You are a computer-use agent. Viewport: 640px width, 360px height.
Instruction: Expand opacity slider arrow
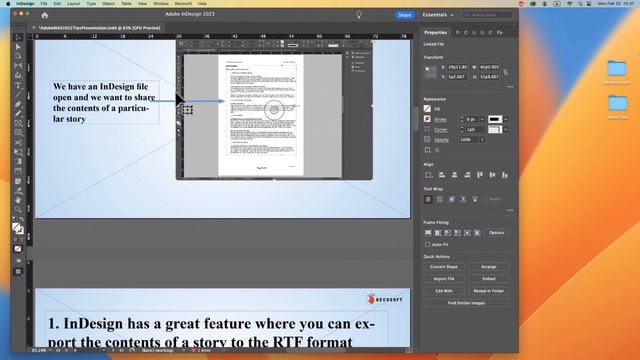pos(482,140)
